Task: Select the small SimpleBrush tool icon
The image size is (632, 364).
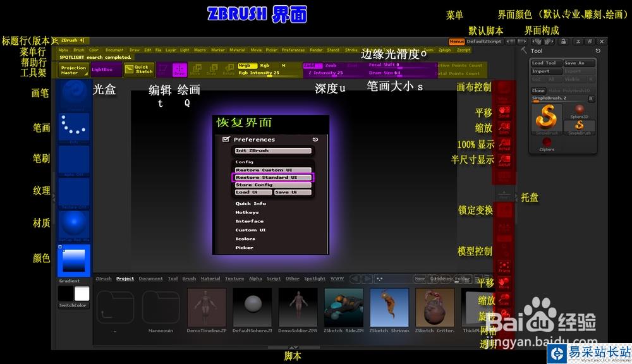Action: click(x=579, y=127)
